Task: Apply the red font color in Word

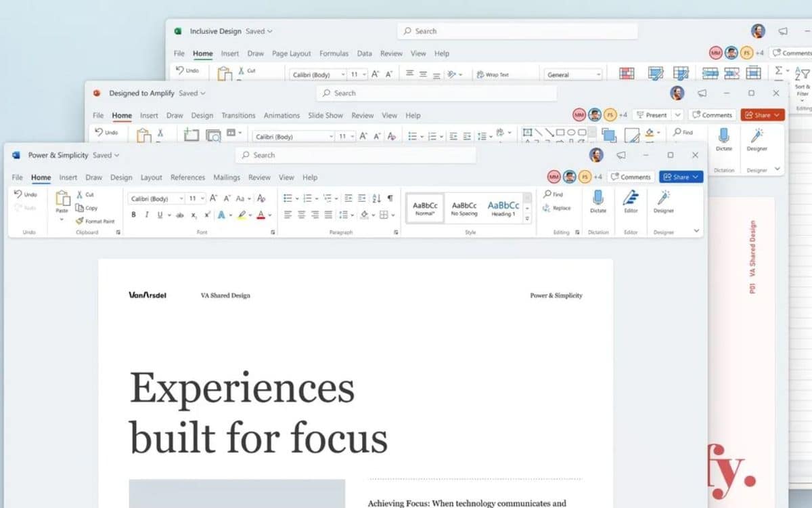Action: 261,215
